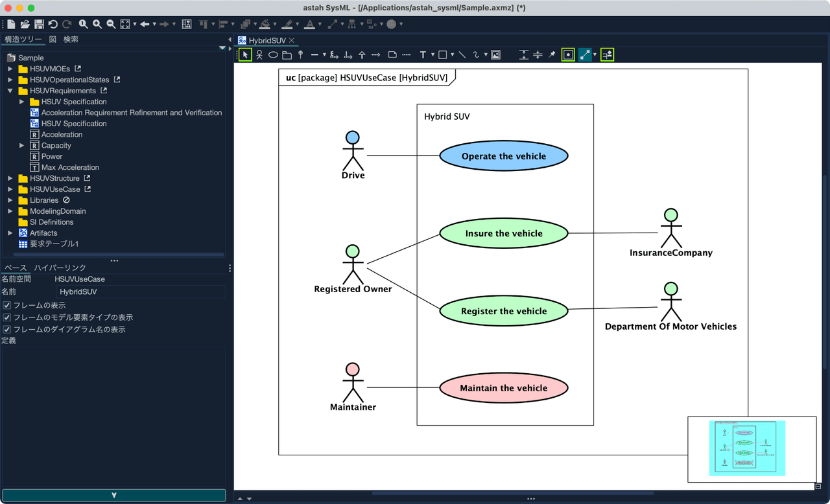Toggle the diagonal line-style mode button
830x504 pixels.
[x=585, y=55]
